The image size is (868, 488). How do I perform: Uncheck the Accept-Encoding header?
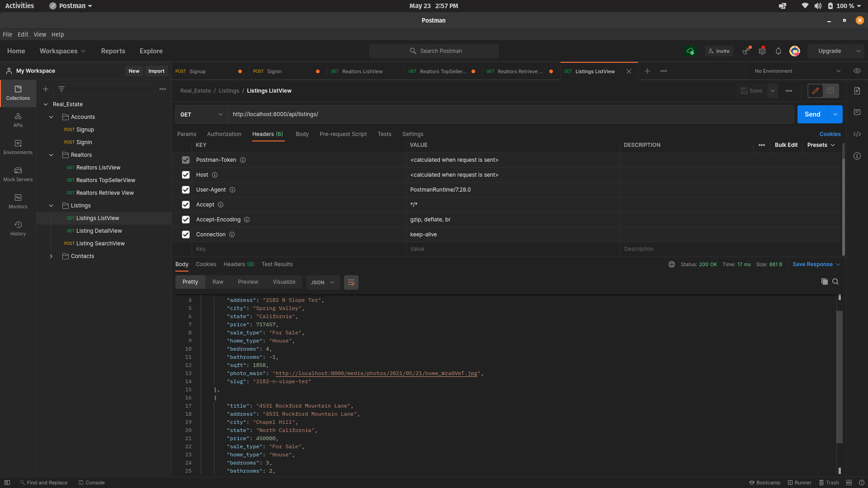tap(186, 220)
